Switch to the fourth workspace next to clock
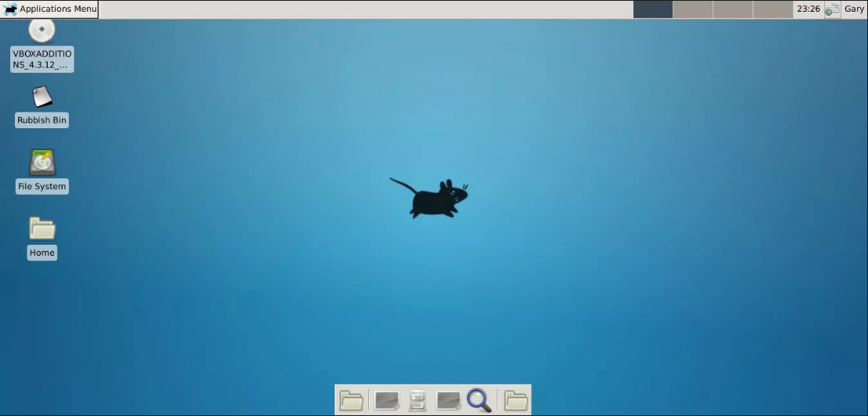Screen dimensions: 868x416 (x=773, y=9)
